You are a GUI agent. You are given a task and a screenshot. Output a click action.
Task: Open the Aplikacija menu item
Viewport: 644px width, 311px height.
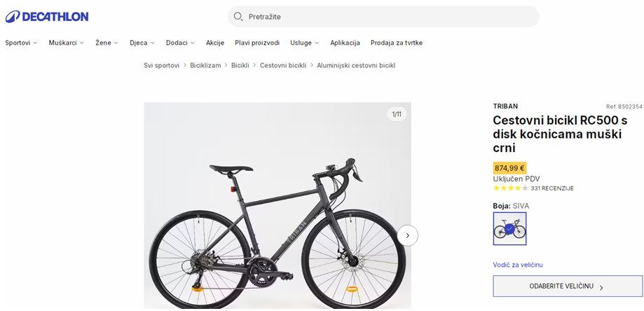345,43
